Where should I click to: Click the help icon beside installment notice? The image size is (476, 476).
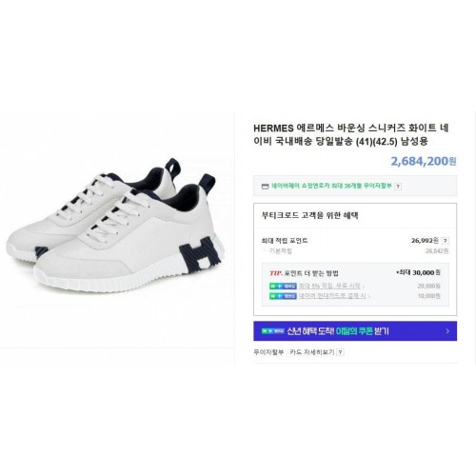pyautogui.click(x=398, y=187)
